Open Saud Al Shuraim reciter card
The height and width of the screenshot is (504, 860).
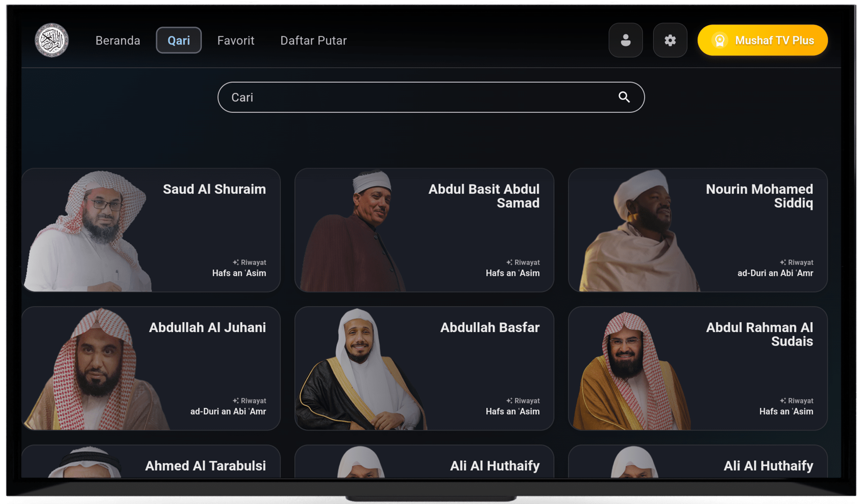tap(151, 230)
